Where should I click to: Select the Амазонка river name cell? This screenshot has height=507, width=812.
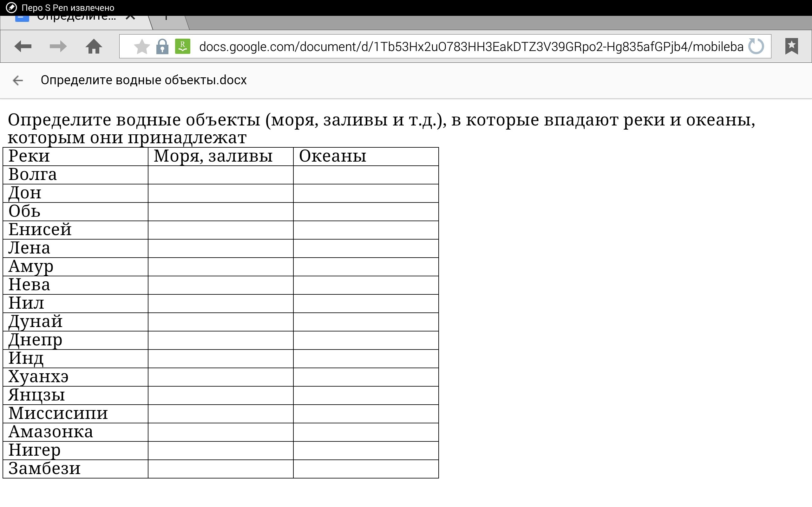75,432
